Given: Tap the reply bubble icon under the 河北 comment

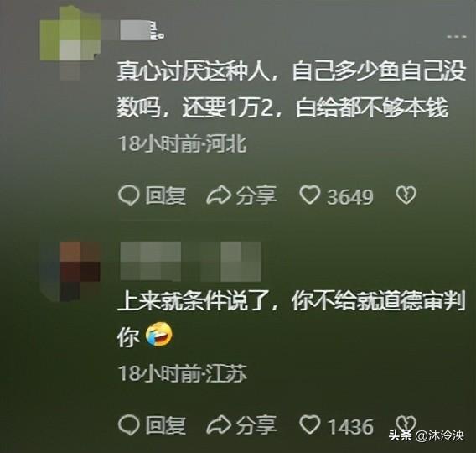Looking at the screenshot, I should coord(129,195).
